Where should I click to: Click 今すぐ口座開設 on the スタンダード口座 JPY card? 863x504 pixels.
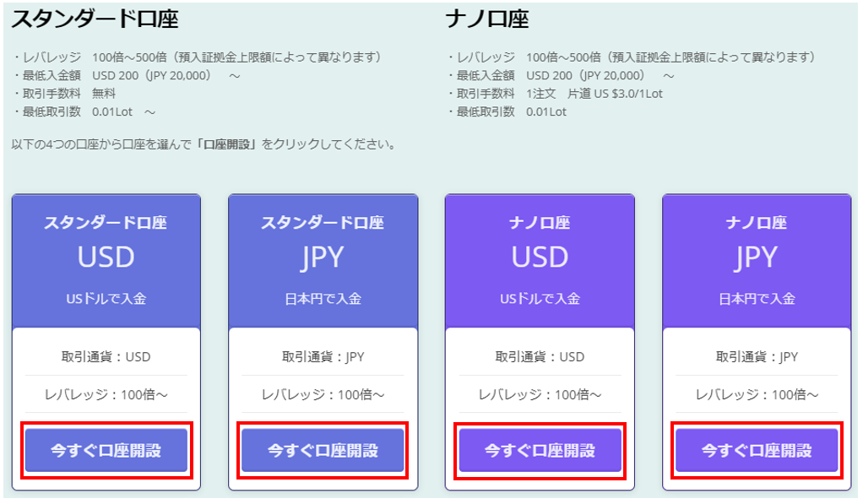(x=323, y=450)
